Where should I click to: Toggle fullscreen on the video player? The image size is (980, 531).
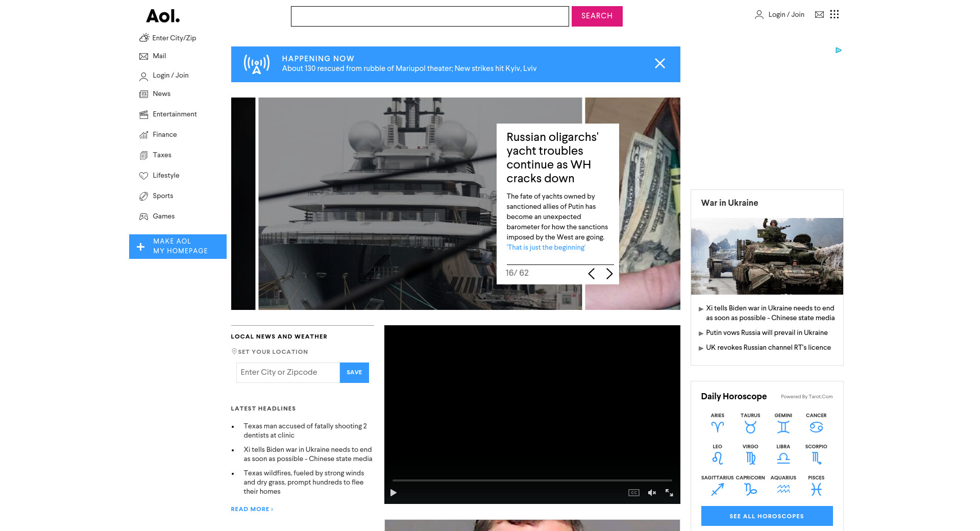click(669, 493)
